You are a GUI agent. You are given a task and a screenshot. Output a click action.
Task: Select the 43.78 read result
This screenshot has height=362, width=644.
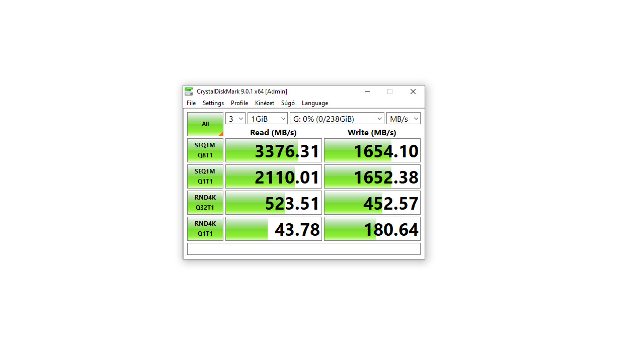point(274,229)
